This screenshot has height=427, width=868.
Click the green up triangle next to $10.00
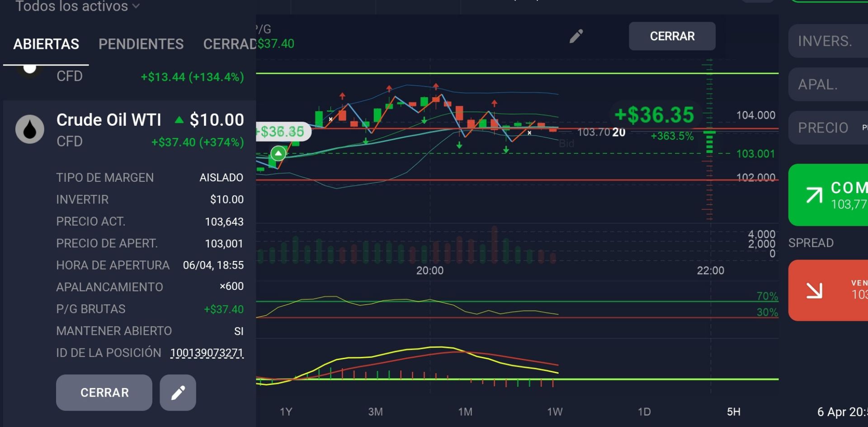(179, 120)
